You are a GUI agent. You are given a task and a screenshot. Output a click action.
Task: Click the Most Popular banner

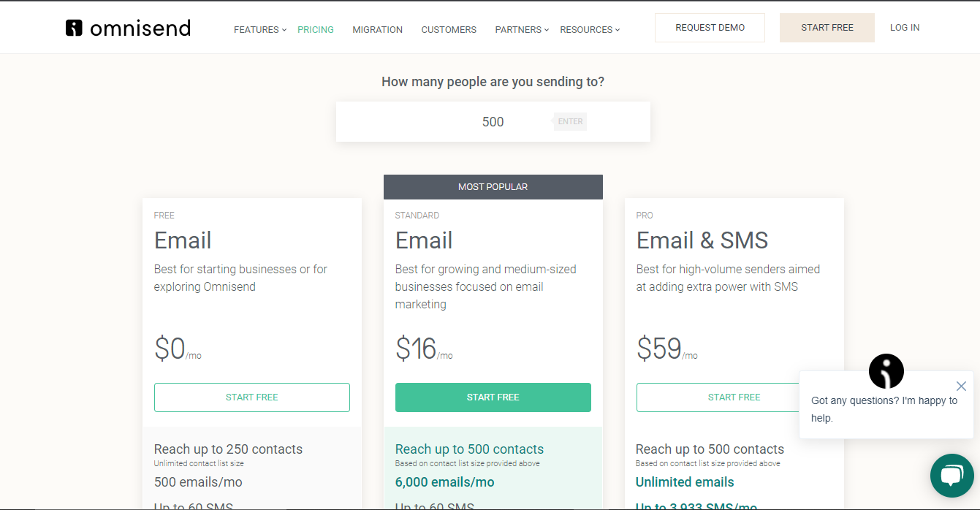493,187
